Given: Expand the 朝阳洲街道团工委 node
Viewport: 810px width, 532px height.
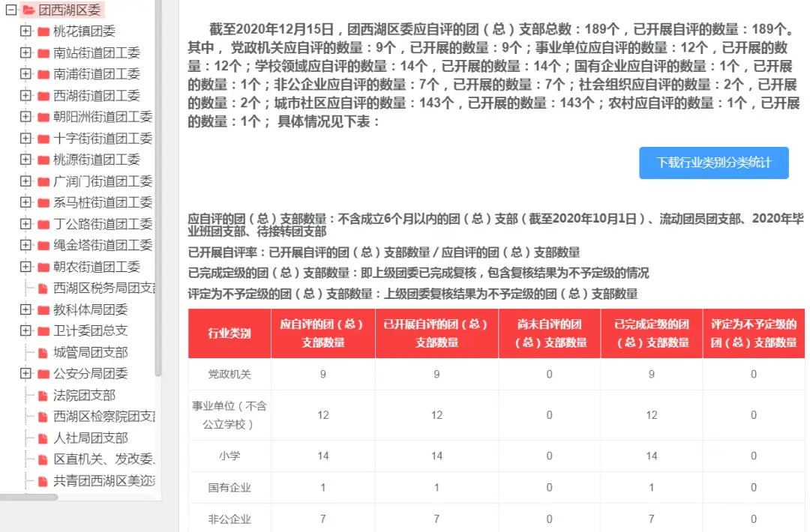Looking at the screenshot, I should [x=25, y=117].
